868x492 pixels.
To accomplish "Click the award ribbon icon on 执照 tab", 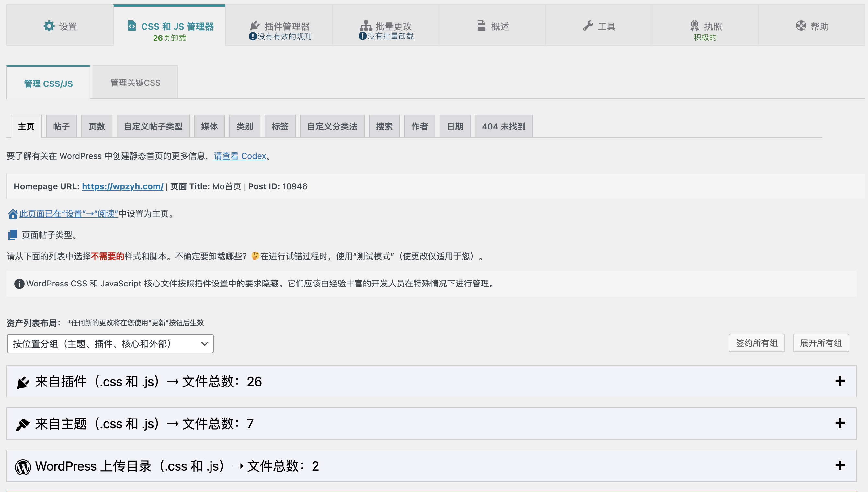I will tap(694, 26).
